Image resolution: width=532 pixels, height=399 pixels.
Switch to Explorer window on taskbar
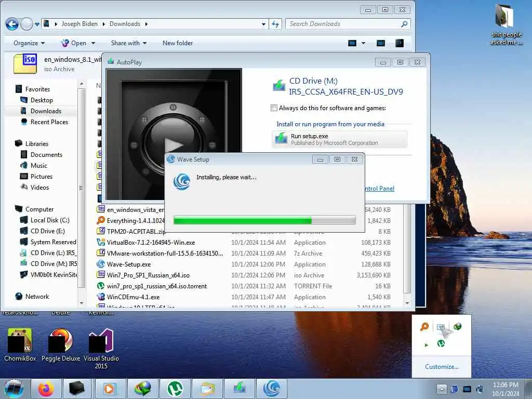coord(207,389)
